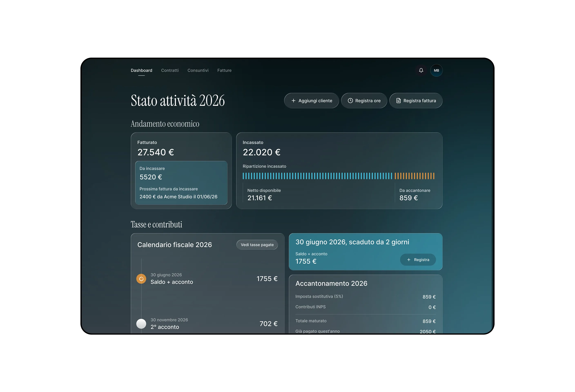
Task: Click the clock icon in Registra ore
Action: pyautogui.click(x=350, y=101)
